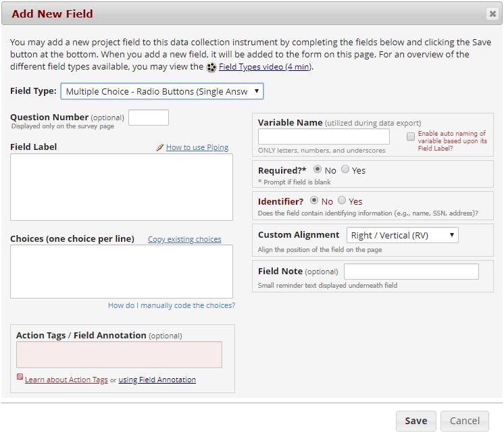
Task: Open the Field Types video link
Action: pos(266,67)
